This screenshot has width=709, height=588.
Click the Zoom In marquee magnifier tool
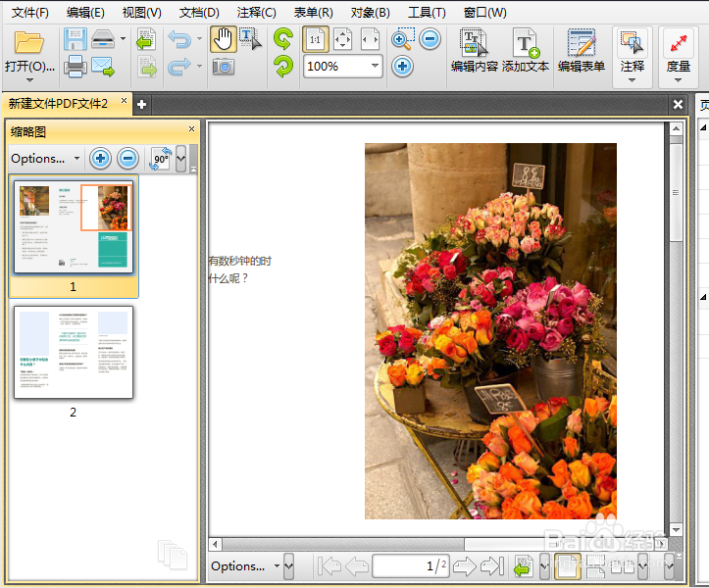click(402, 39)
